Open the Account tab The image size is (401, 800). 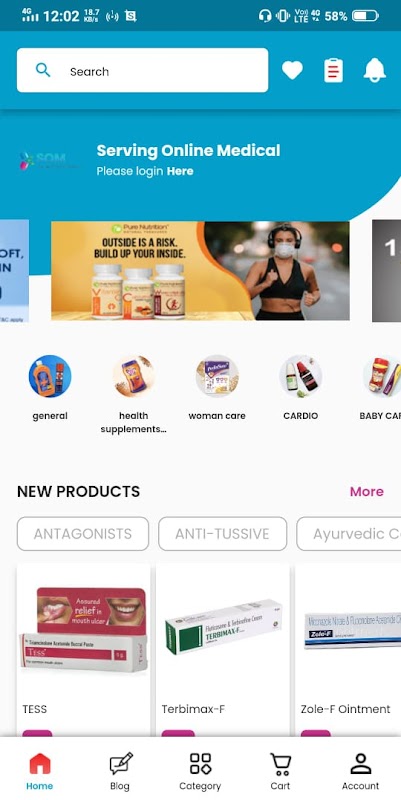tap(361, 771)
